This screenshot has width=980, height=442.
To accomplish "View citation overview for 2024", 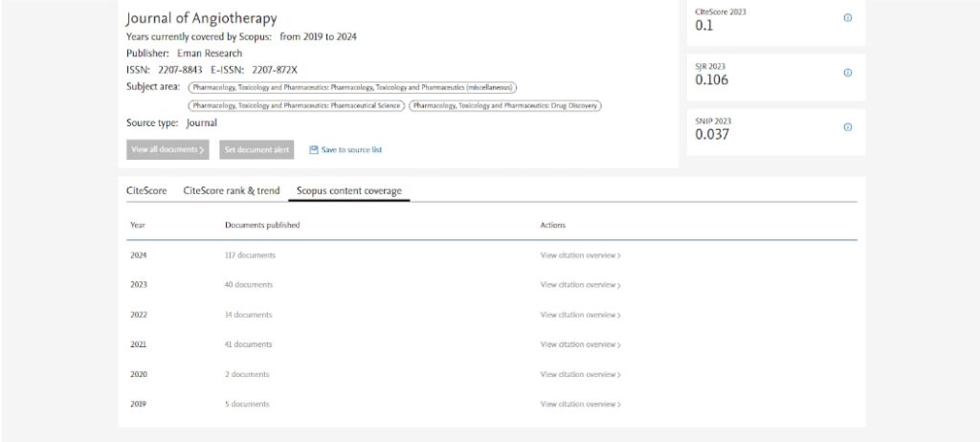I will coord(580,255).
